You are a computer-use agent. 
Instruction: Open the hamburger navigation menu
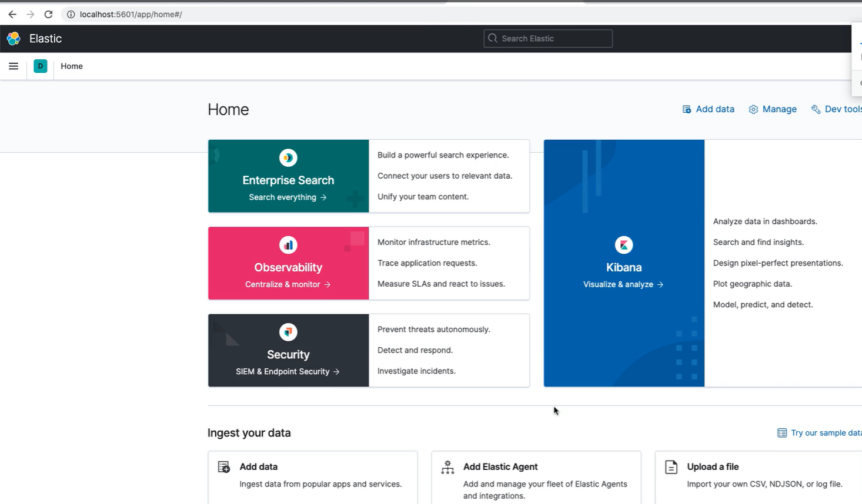tap(14, 66)
